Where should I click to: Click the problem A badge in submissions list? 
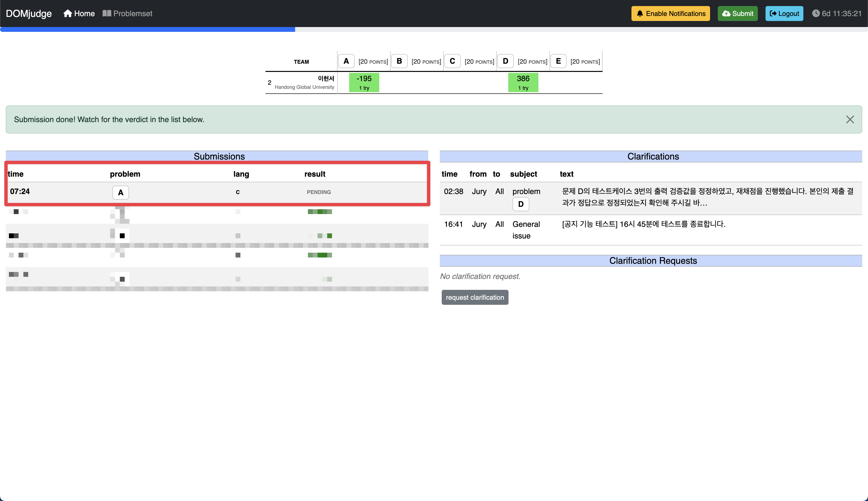(120, 192)
